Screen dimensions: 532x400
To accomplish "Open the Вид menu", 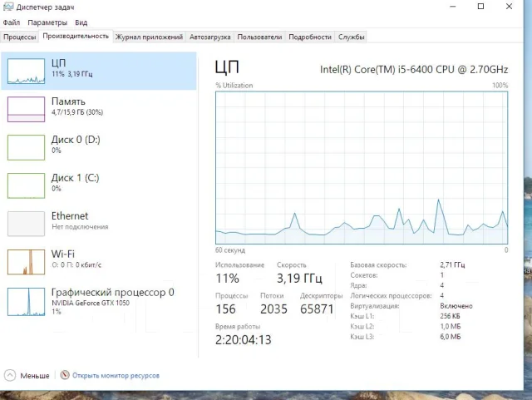I will click(x=81, y=22).
